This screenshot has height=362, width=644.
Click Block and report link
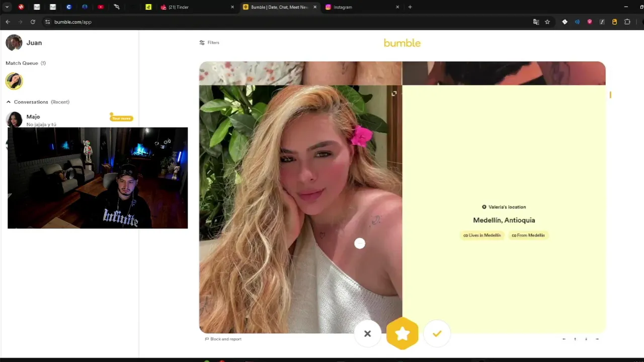coord(223,339)
